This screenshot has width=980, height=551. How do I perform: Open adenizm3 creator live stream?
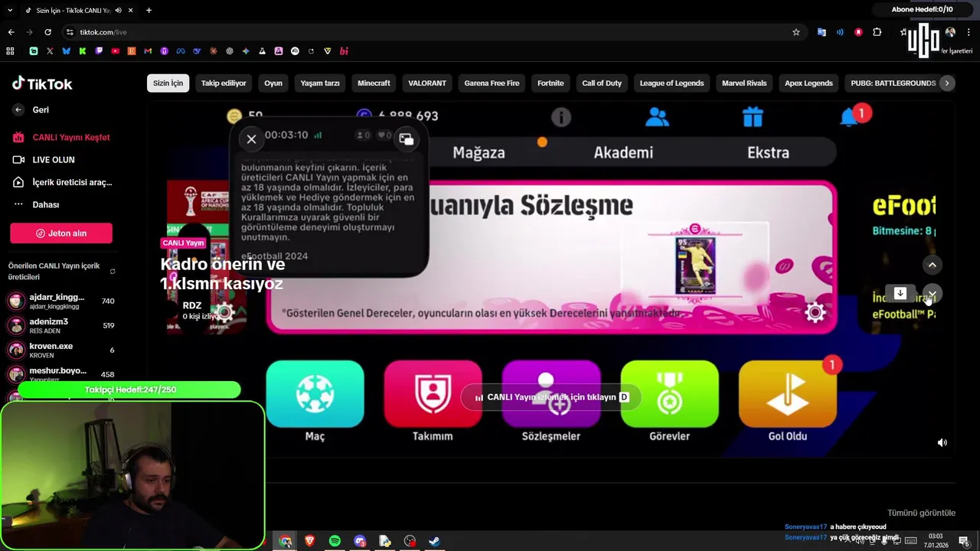pyautogui.click(x=60, y=325)
